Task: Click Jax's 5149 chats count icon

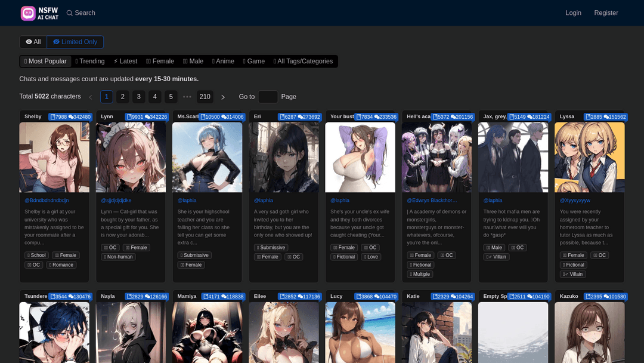Action: (512, 117)
